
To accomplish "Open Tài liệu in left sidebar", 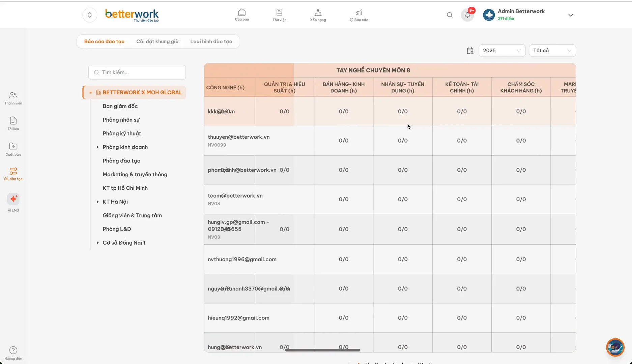I will pyautogui.click(x=13, y=124).
